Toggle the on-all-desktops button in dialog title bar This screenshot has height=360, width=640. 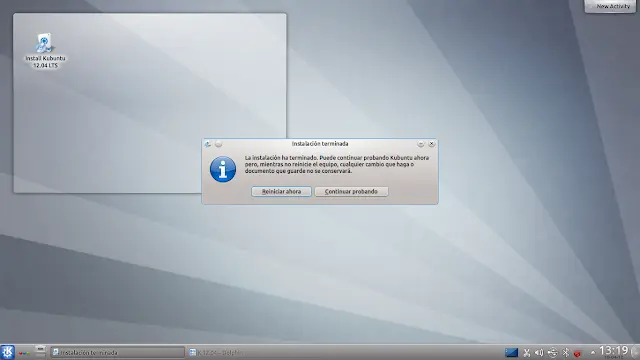tap(218, 144)
